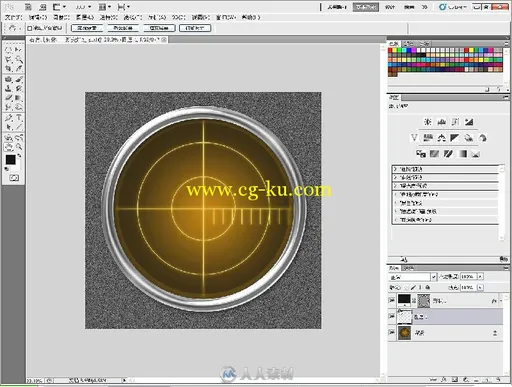Add a Levels adjustment (histogram icon)
The height and width of the screenshot is (387, 512).
point(442,122)
